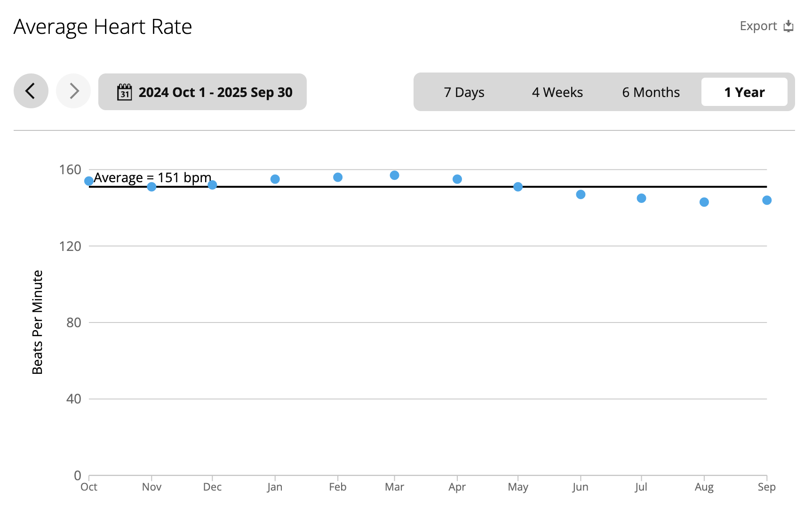This screenshot has width=812, height=516.
Task: Click the September data point
Action: 767,201
